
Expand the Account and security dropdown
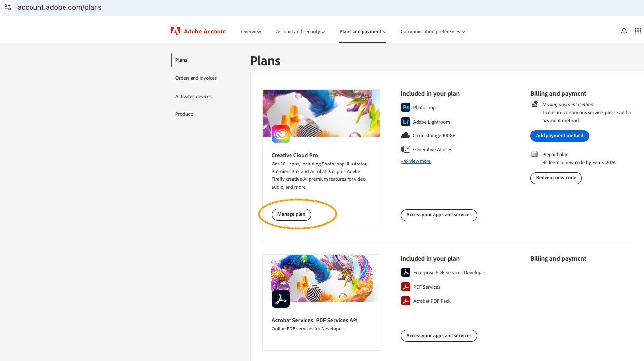tap(300, 32)
